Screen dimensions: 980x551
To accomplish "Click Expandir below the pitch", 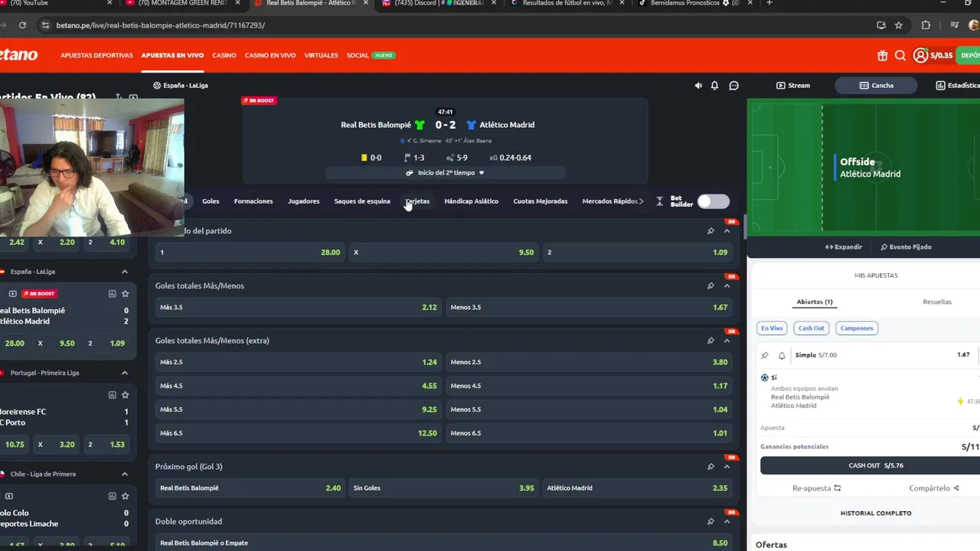I will [843, 247].
